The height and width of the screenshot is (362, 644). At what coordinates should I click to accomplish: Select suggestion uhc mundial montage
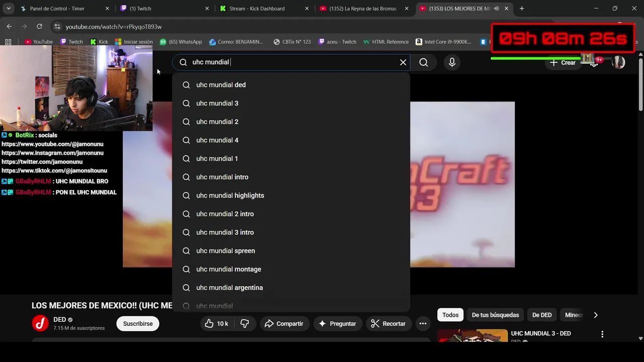click(x=291, y=269)
